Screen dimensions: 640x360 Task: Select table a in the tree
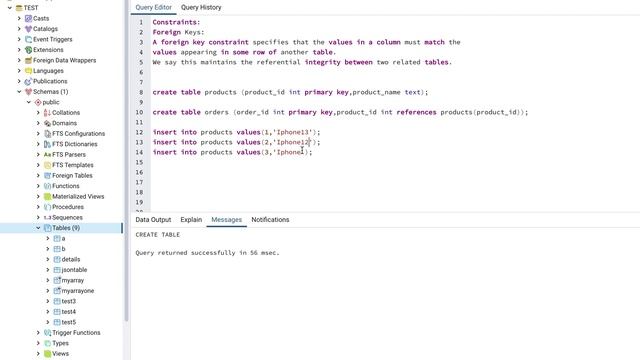(x=63, y=238)
